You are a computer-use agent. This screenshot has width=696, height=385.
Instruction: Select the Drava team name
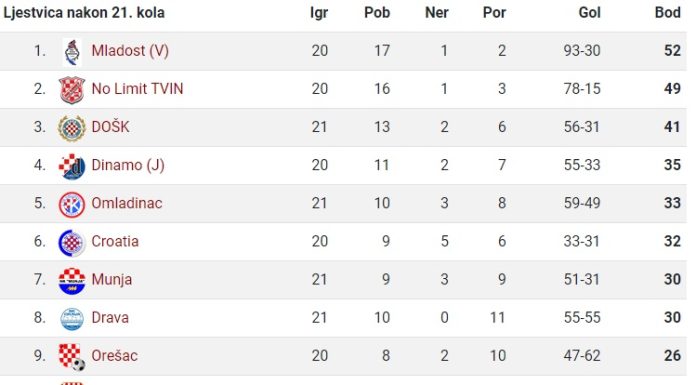pos(110,318)
